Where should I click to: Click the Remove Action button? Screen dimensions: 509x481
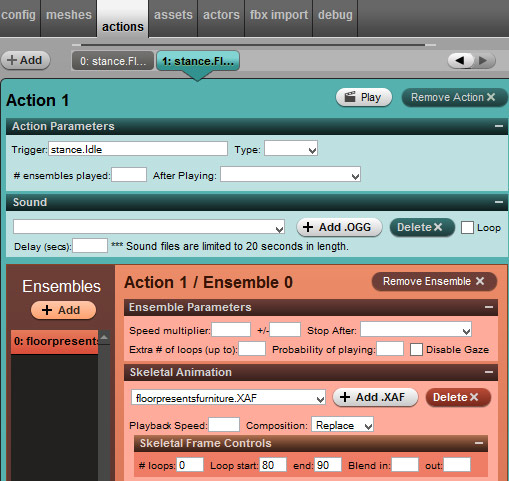click(x=454, y=97)
